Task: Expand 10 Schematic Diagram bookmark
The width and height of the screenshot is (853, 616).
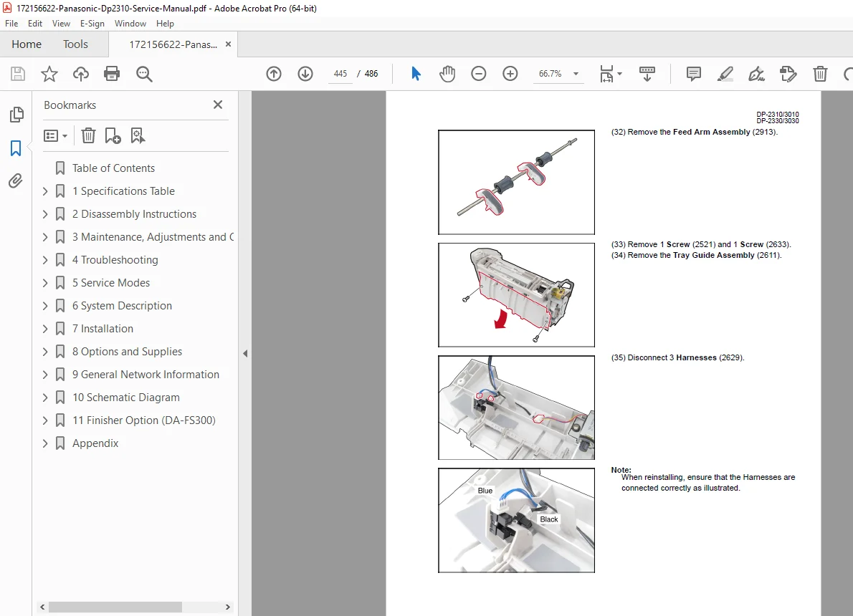Action: tap(45, 398)
